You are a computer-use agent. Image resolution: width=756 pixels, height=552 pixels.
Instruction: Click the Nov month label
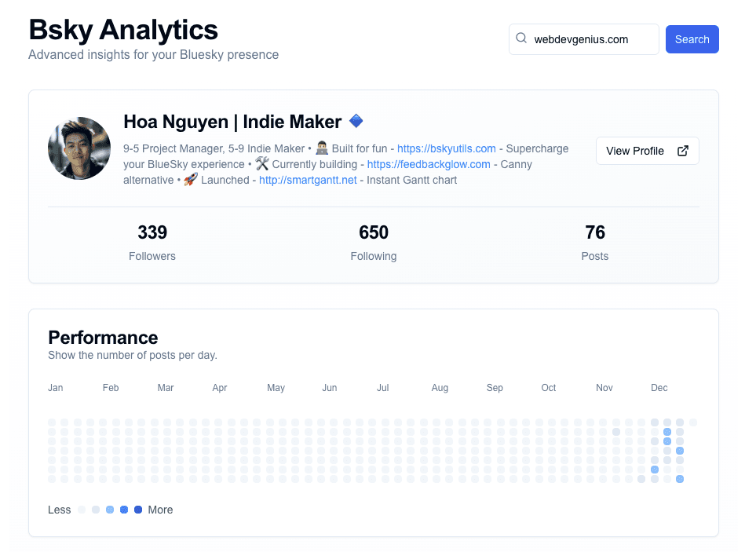(x=604, y=388)
